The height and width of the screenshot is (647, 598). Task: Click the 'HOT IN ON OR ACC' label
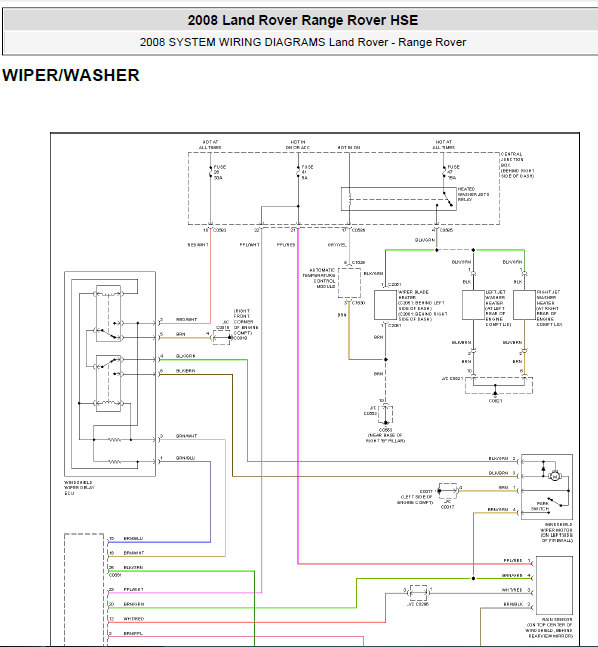(298, 145)
